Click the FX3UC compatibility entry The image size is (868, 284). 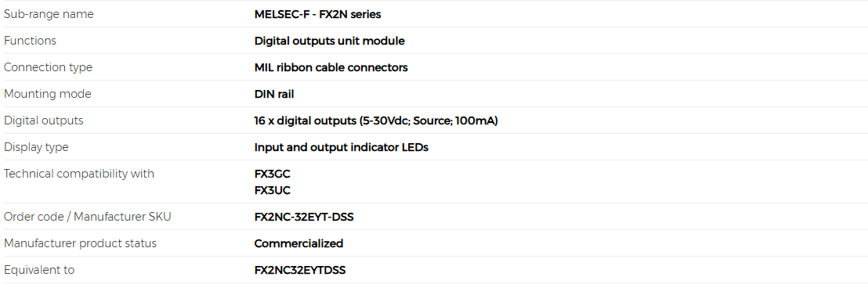click(273, 191)
